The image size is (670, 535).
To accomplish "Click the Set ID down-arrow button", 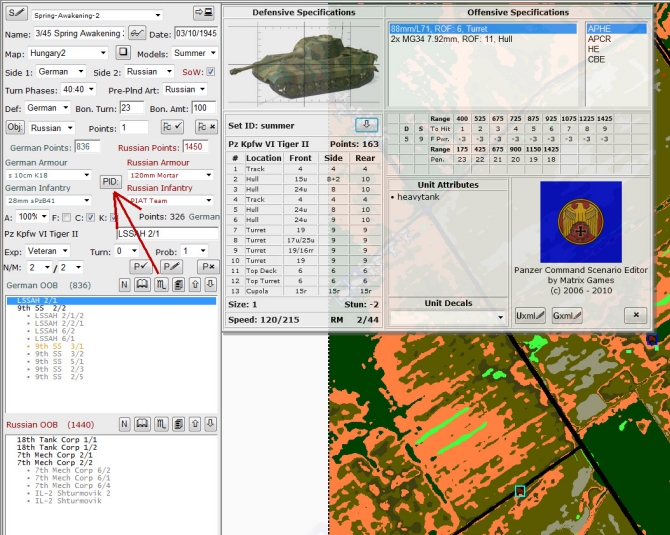I will click(x=367, y=124).
